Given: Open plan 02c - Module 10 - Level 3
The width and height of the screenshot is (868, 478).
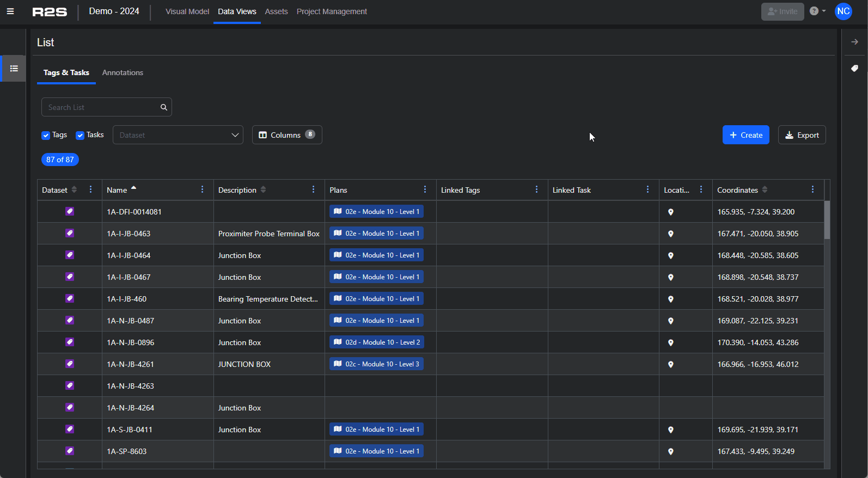Looking at the screenshot, I should pos(376,364).
